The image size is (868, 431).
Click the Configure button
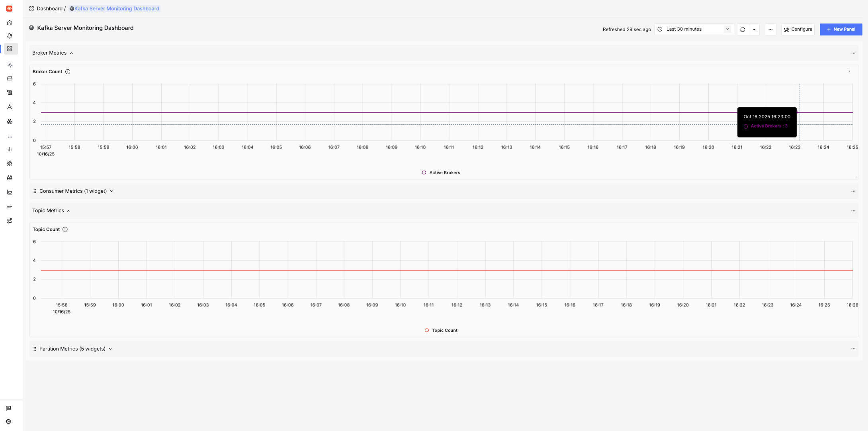[798, 29]
